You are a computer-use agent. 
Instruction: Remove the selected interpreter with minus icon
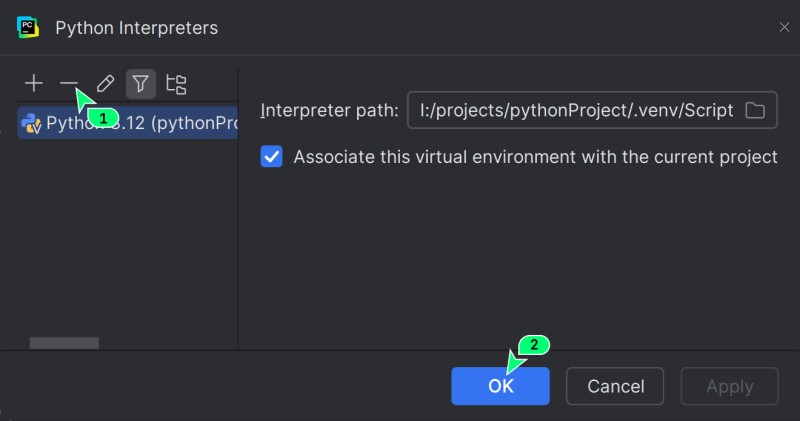click(68, 84)
